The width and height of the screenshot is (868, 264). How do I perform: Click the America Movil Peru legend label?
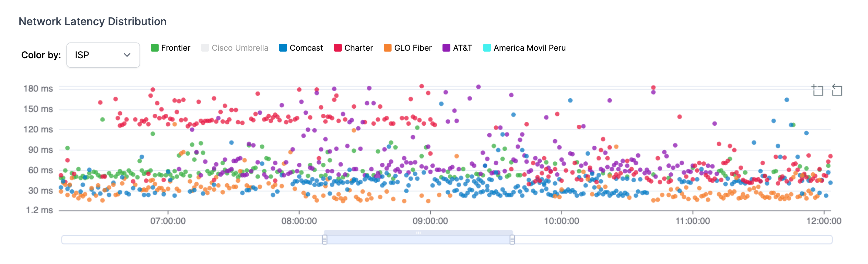click(x=529, y=48)
